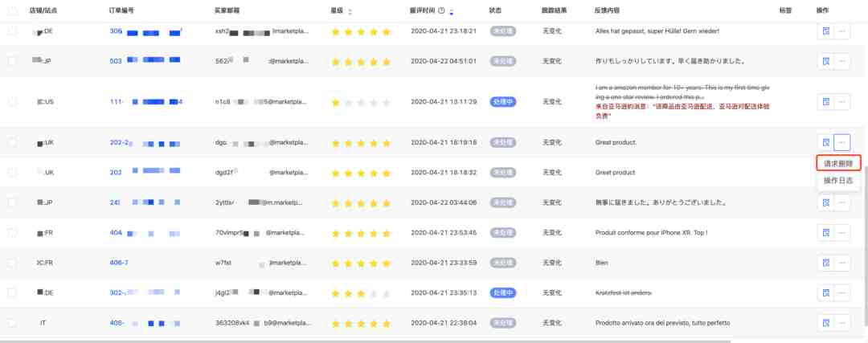Toggle the select-all checkbox in header
868x343 pixels.
tap(13, 10)
